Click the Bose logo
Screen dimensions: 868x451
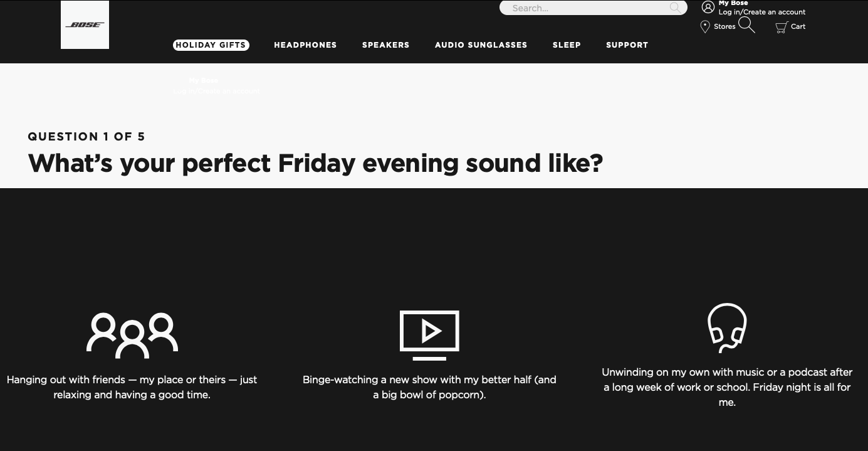(x=85, y=25)
